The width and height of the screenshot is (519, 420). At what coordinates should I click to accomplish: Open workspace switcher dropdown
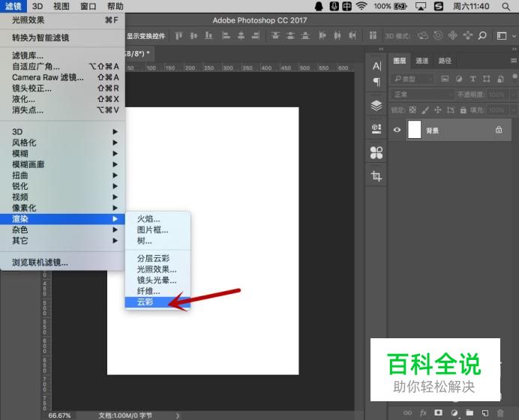click(506, 35)
